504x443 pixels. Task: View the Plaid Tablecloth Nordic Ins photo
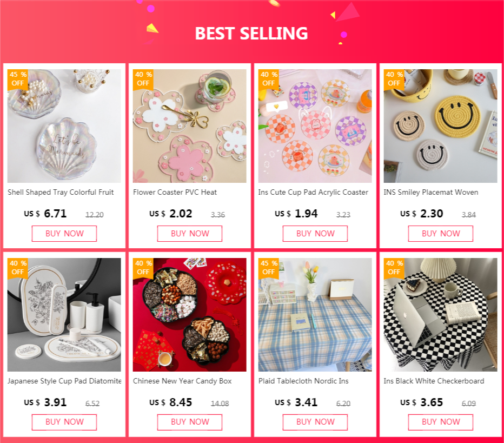315,315
